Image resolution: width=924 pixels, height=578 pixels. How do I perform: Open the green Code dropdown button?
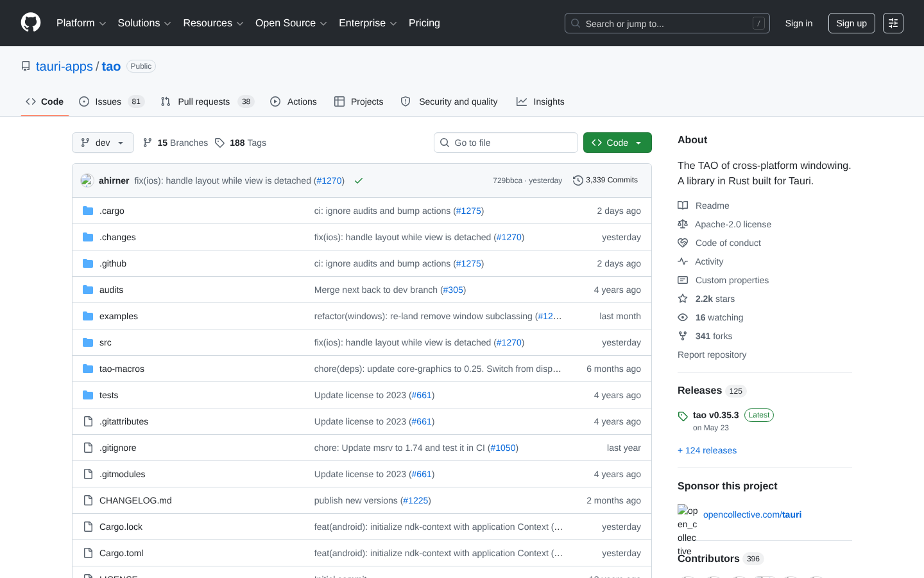point(617,143)
